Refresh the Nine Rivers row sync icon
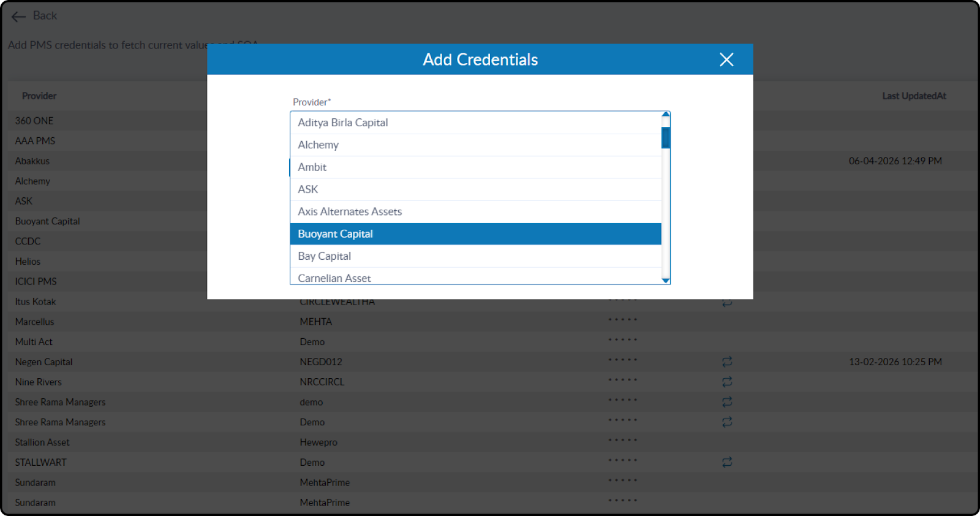 click(x=727, y=382)
